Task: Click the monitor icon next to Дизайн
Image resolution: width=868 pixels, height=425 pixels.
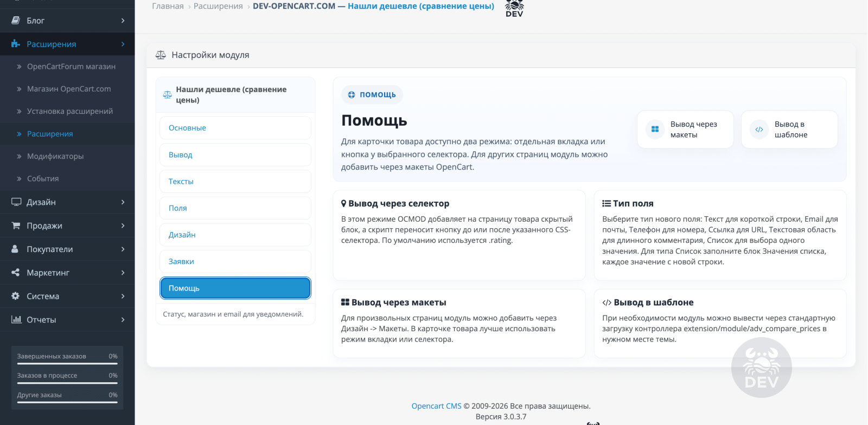Action: (x=16, y=202)
